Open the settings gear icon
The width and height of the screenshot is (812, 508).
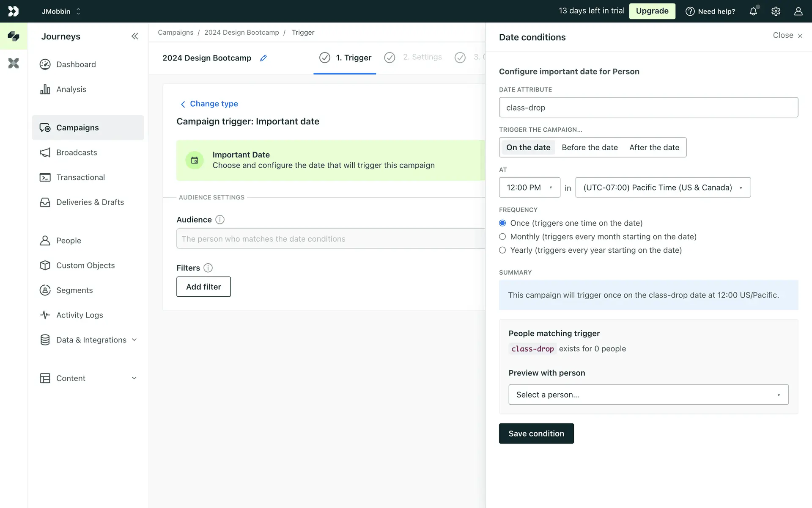pyautogui.click(x=776, y=11)
